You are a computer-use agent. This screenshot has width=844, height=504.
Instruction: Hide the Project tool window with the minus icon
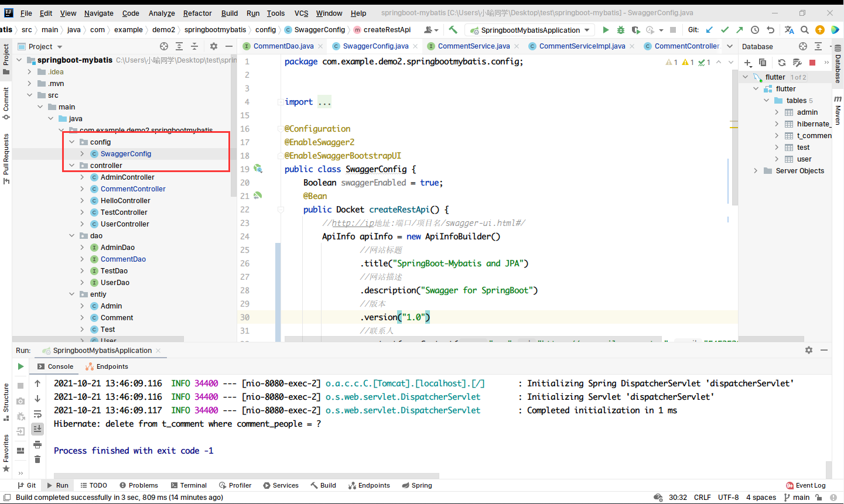coord(229,46)
